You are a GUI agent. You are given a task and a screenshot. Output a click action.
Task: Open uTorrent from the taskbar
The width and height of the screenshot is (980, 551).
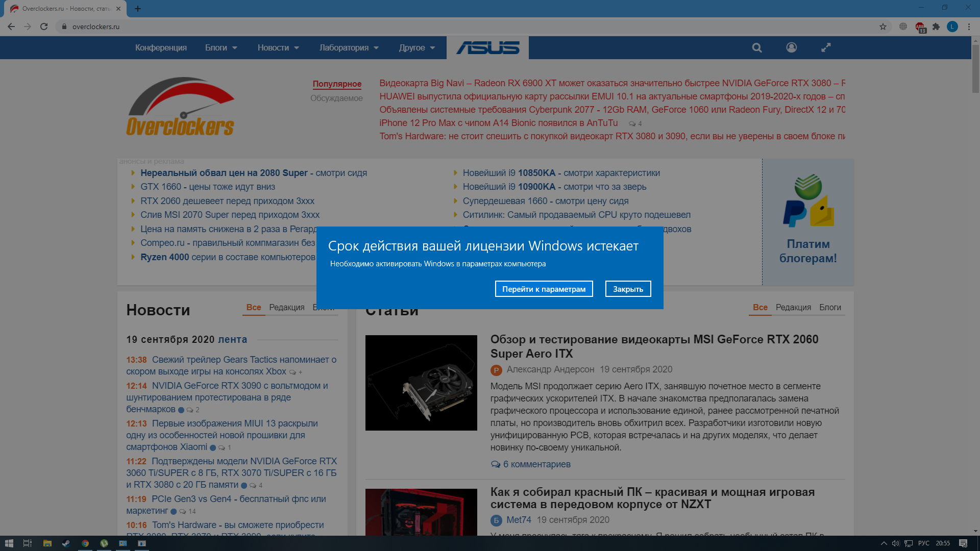pyautogui.click(x=104, y=543)
